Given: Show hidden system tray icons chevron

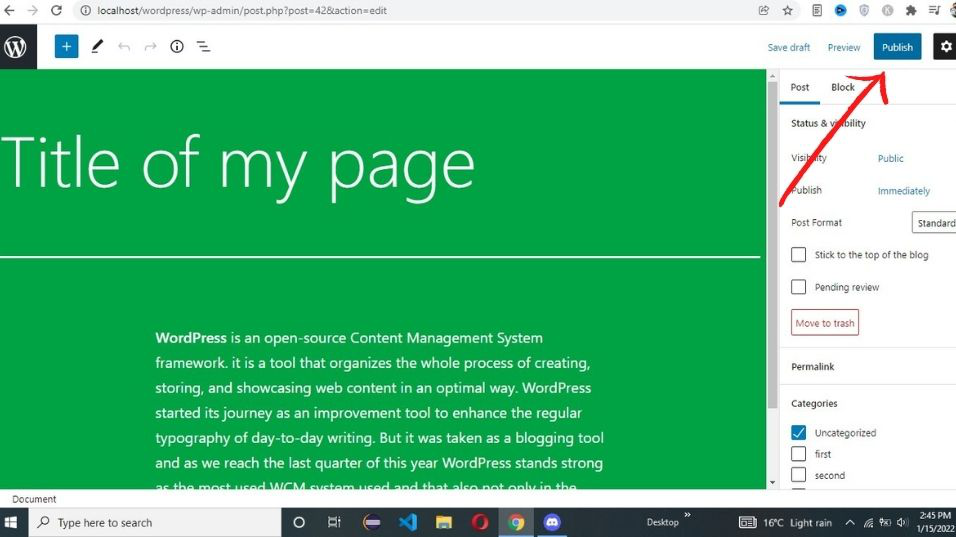Looking at the screenshot, I should click(x=849, y=522).
